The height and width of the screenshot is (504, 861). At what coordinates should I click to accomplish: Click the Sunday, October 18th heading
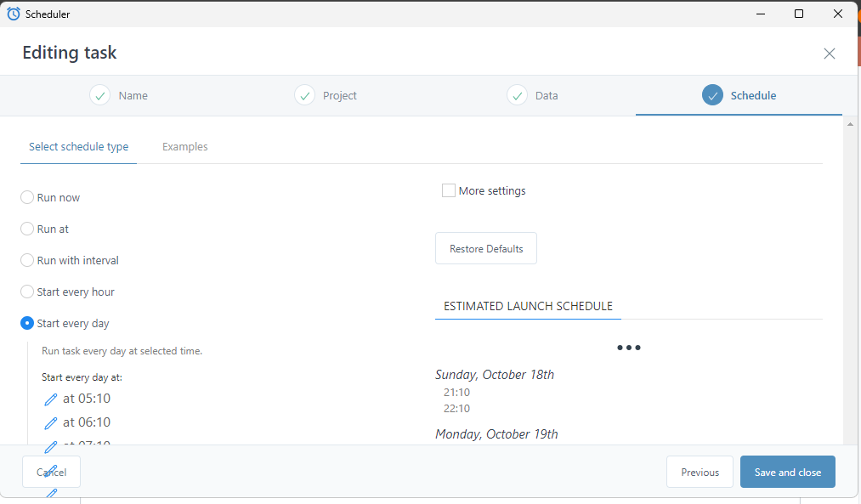point(495,375)
